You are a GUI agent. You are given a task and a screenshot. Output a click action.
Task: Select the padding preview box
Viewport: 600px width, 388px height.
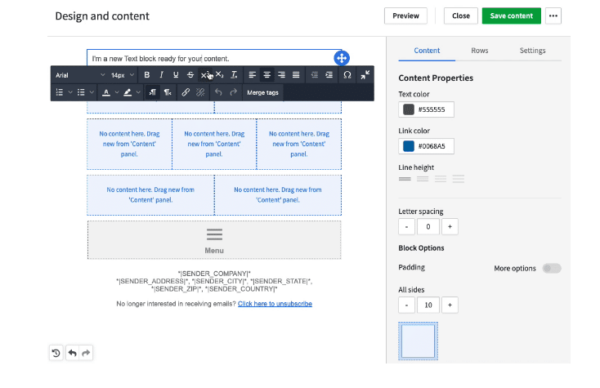click(418, 341)
